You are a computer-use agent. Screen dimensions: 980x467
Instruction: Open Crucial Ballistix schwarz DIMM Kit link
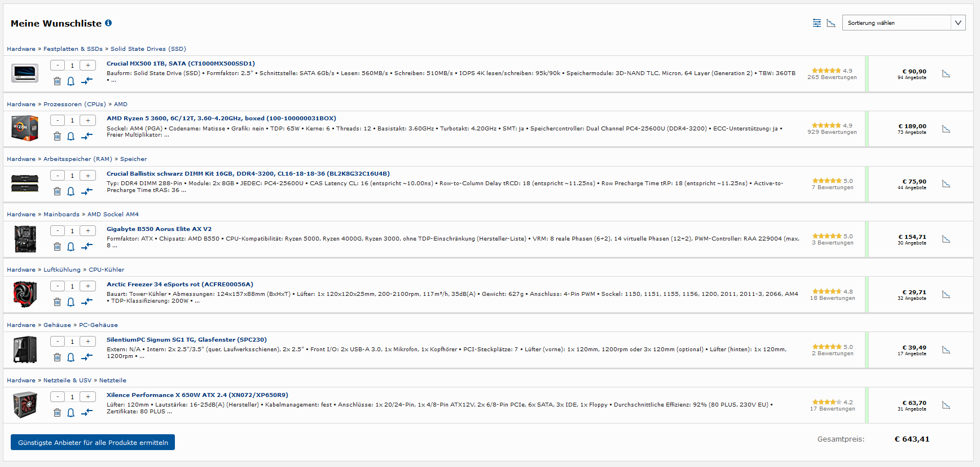248,174
